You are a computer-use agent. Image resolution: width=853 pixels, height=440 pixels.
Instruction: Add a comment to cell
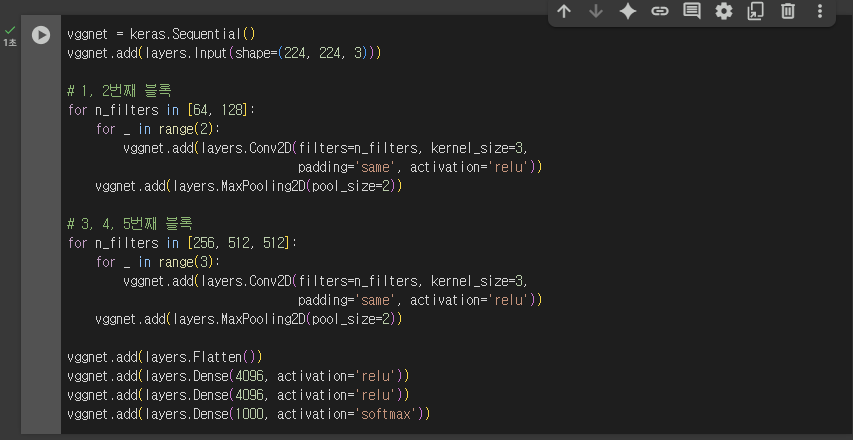click(x=692, y=11)
